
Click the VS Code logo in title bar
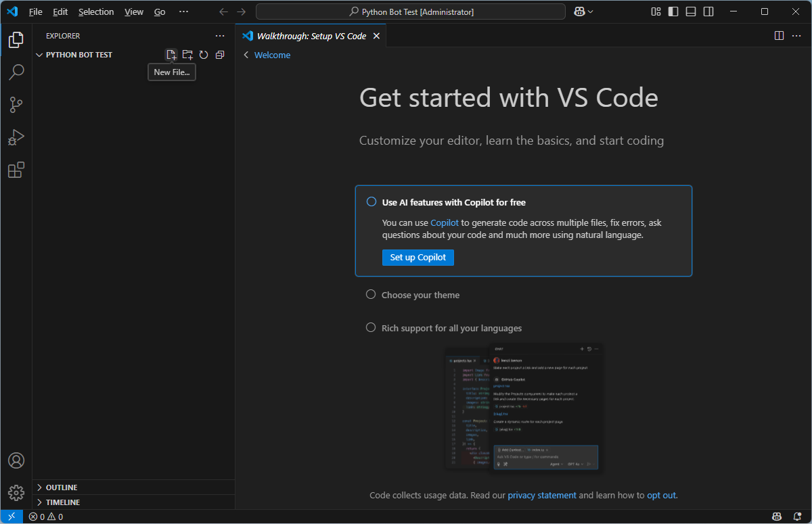(12, 11)
